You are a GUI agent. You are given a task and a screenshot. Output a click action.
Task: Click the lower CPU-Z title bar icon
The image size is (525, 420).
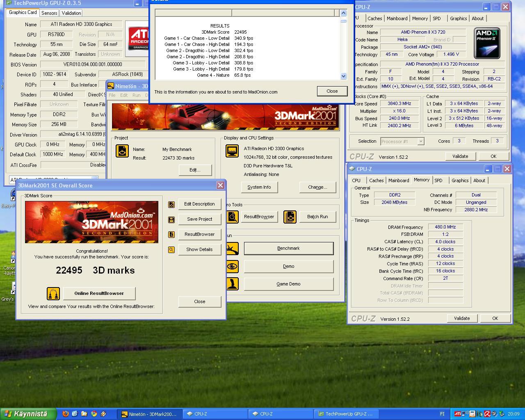[x=352, y=169]
